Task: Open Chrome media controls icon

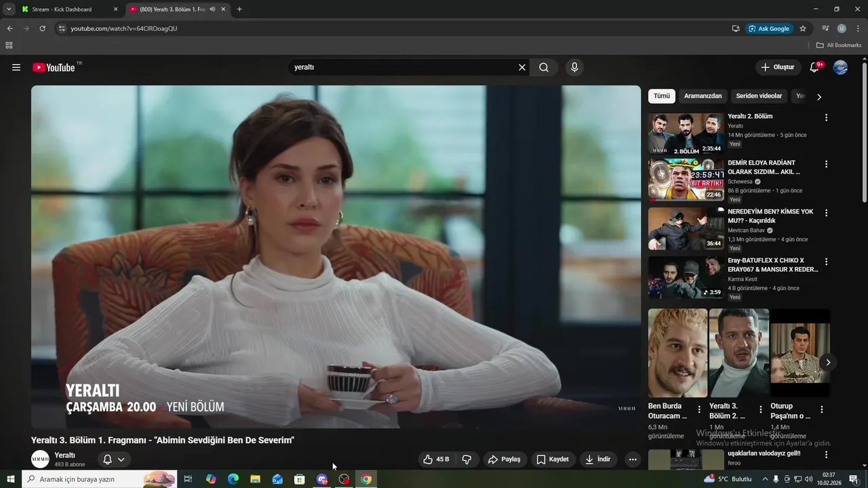Action: coord(825,28)
